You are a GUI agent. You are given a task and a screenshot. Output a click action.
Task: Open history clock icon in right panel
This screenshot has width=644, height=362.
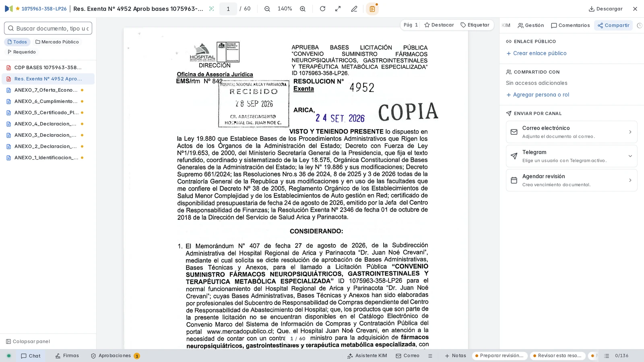tap(640, 25)
